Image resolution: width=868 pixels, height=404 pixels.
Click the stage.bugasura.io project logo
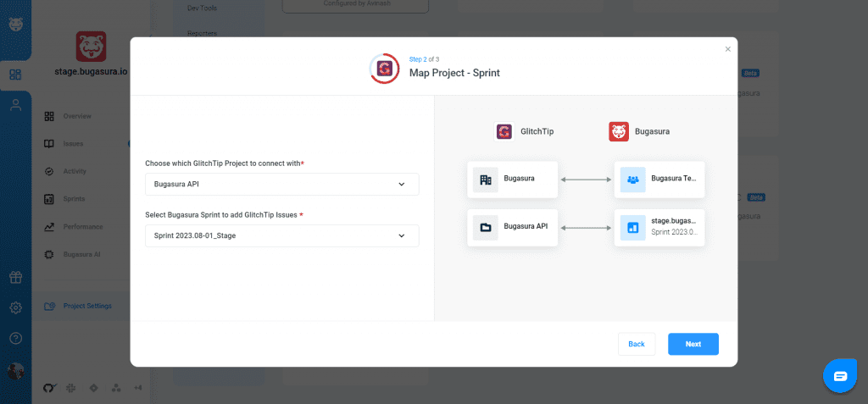click(91, 47)
